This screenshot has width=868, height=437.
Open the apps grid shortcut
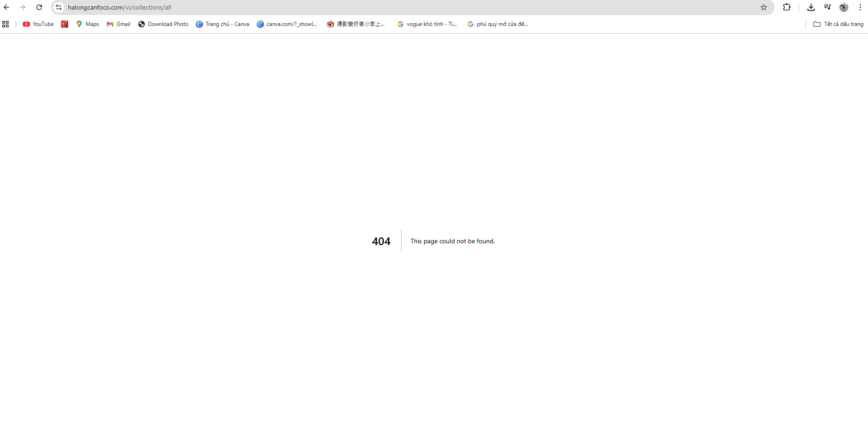pyautogui.click(x=5, y=24)
